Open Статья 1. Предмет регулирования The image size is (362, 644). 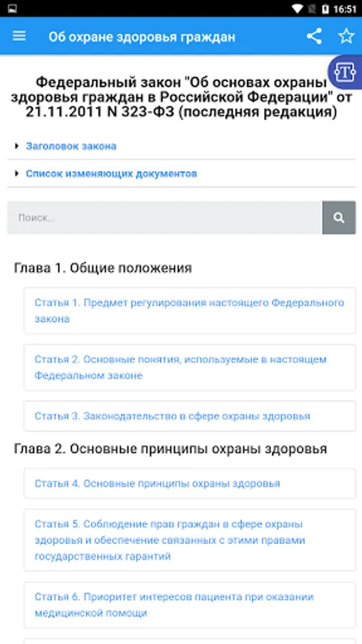click(x=190, y=311)
